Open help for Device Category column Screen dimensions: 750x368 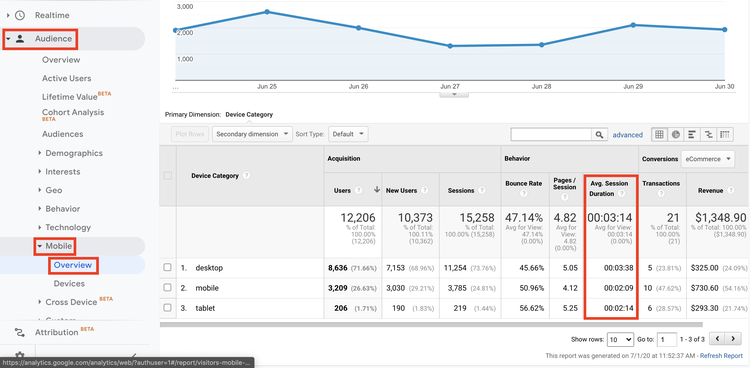click(x=246, y=176)
